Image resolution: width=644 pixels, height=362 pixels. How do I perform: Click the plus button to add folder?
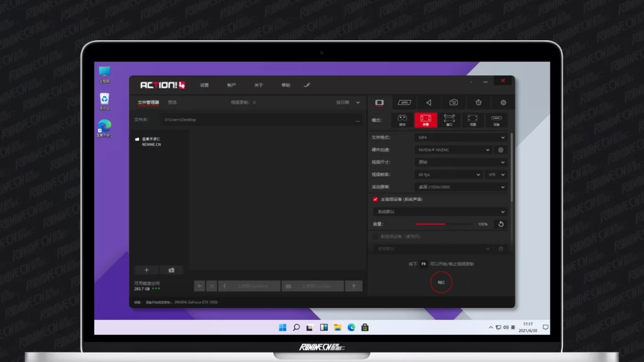click(x=147, y=270)
